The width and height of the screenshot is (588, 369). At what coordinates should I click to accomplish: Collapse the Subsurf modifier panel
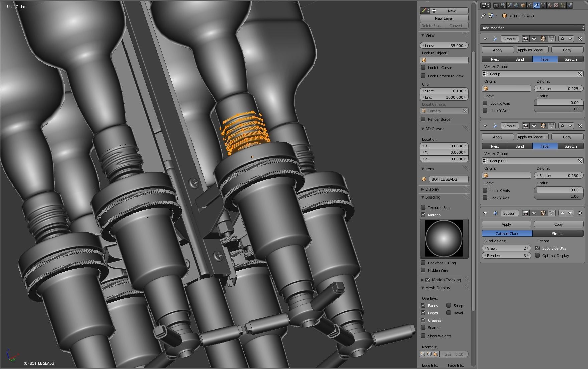(x=485, y=213)
